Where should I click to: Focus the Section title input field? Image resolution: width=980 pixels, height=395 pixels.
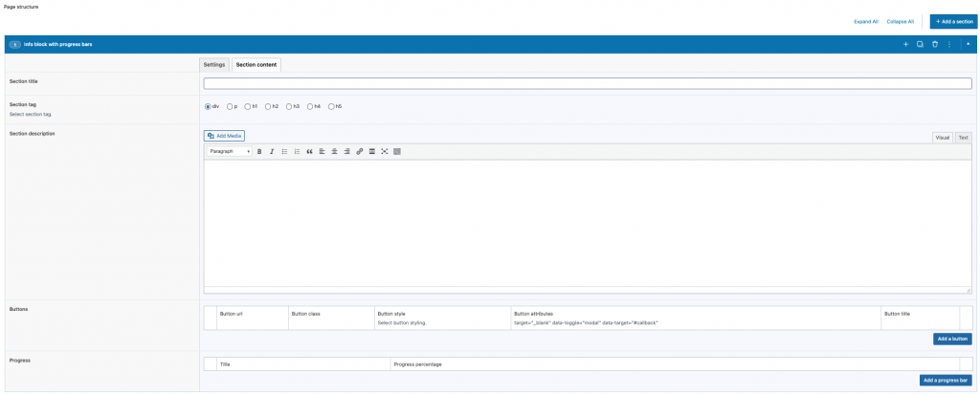[x=588, y=83]
